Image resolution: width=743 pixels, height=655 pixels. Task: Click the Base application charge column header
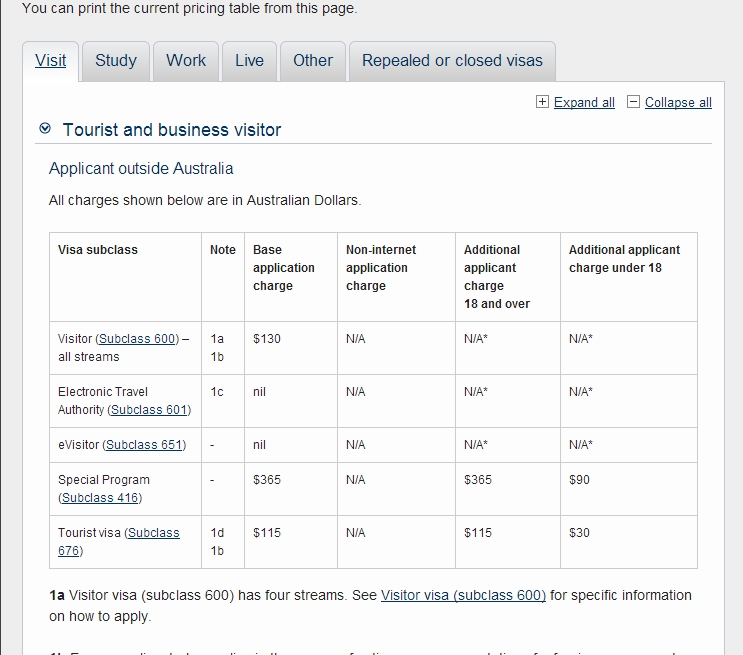283,268
